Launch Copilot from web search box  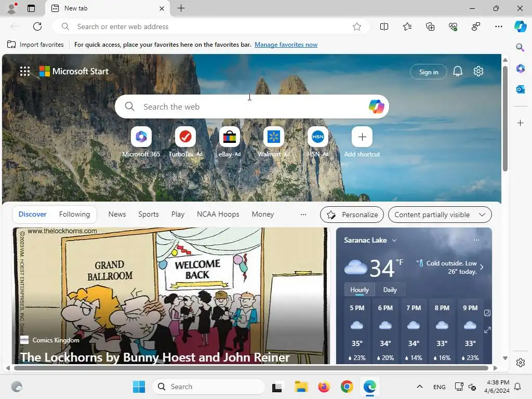[376, 107]
